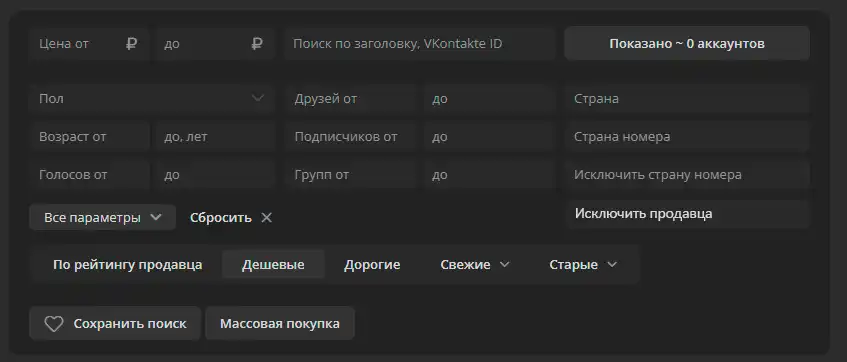Viewport: 847px width, 362px height.
Task: Select the 'Страна номера' field
Action: (x=688, y=137)
